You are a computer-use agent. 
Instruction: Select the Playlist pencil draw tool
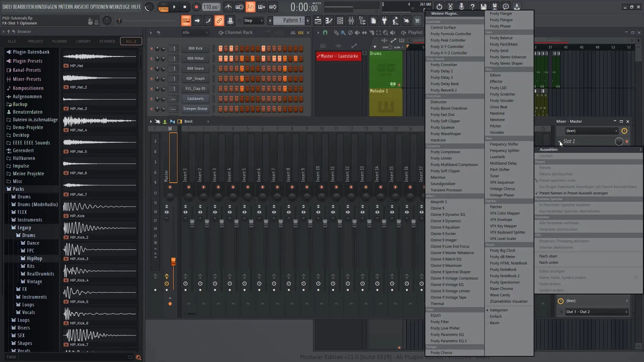point(336,33)
